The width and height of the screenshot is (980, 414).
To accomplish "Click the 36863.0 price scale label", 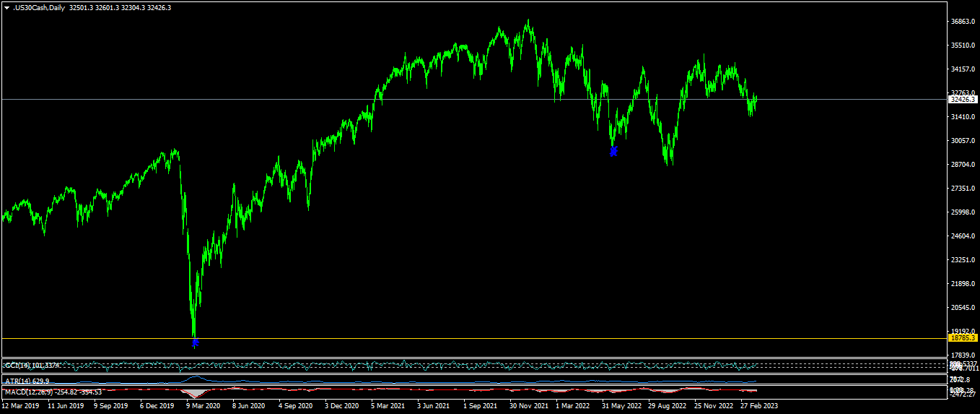I will click(x=963, y=22).
